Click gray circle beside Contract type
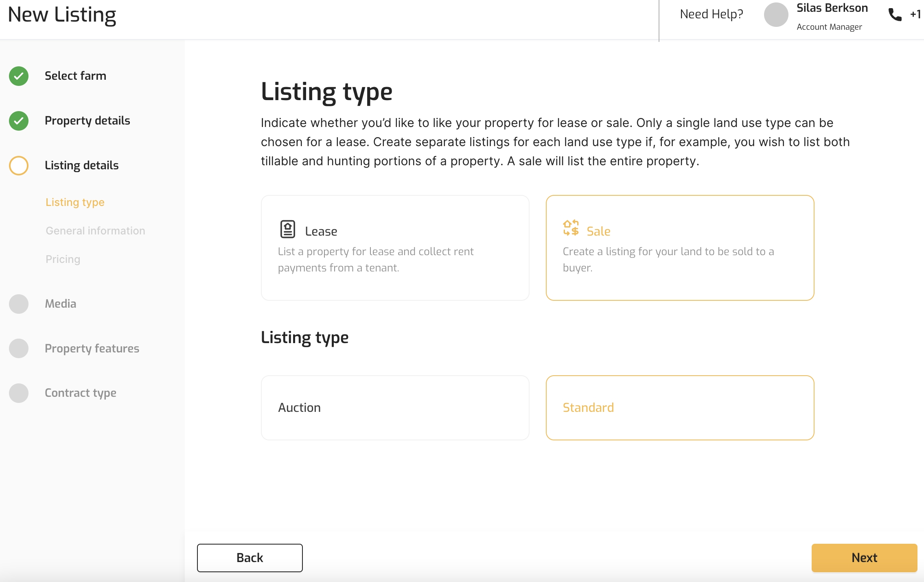 [19, 393]
